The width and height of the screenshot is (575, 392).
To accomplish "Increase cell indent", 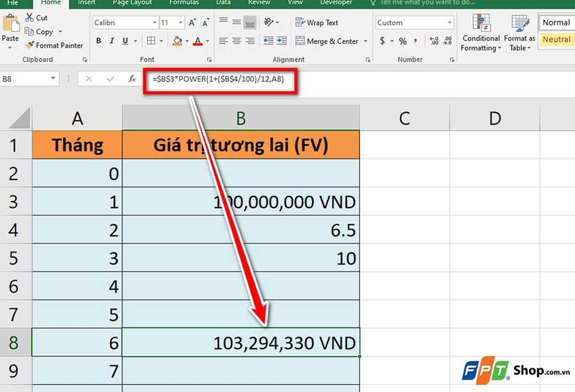I will point(282,41).
